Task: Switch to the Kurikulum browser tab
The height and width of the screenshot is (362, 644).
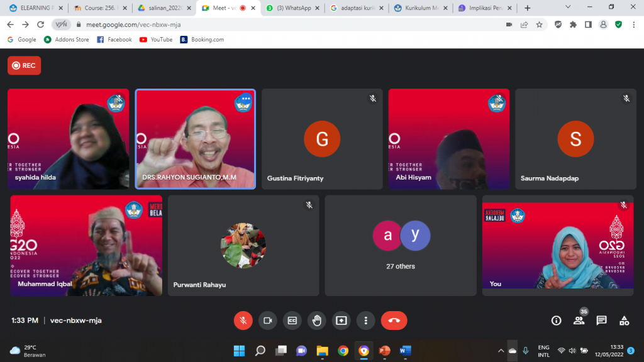Action: (x=420, y=8)
